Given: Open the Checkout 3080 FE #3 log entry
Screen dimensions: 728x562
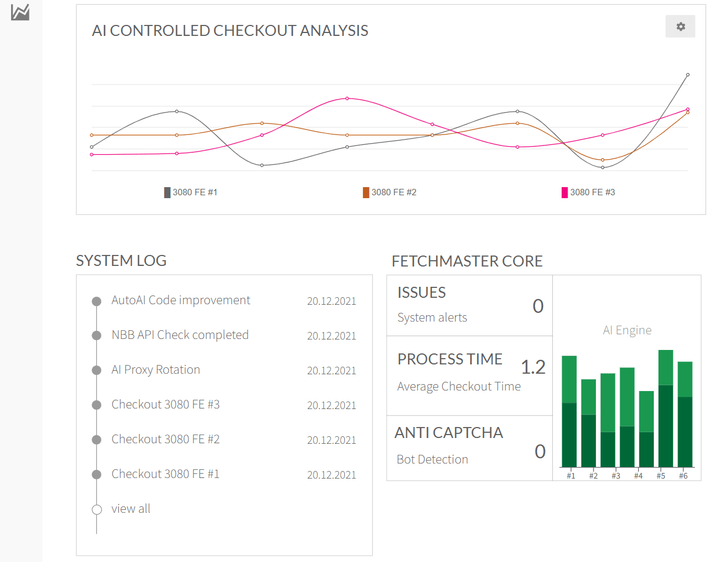Looking at the screenshot, I should (165, 404).
